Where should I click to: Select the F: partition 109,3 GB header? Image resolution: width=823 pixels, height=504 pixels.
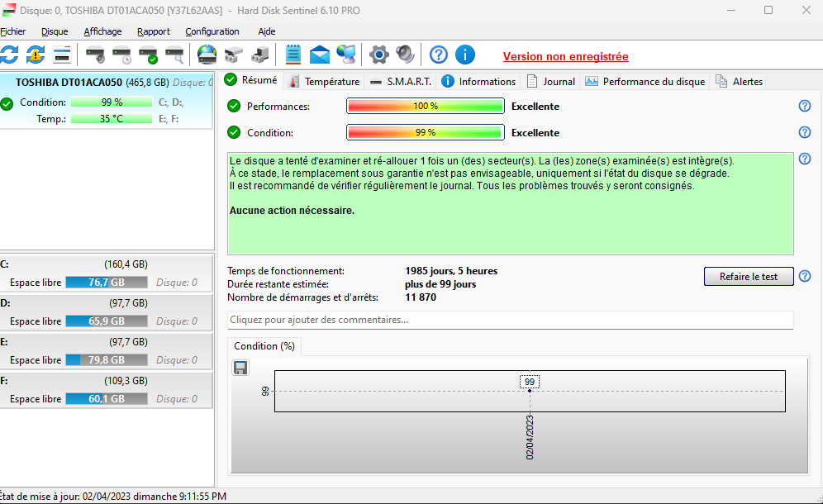click(107, 381)
